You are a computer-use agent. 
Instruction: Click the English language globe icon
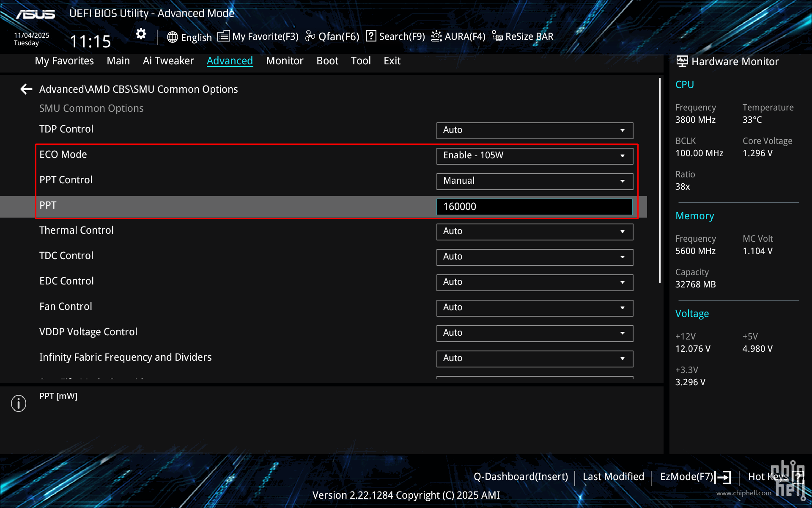point(172,37)
